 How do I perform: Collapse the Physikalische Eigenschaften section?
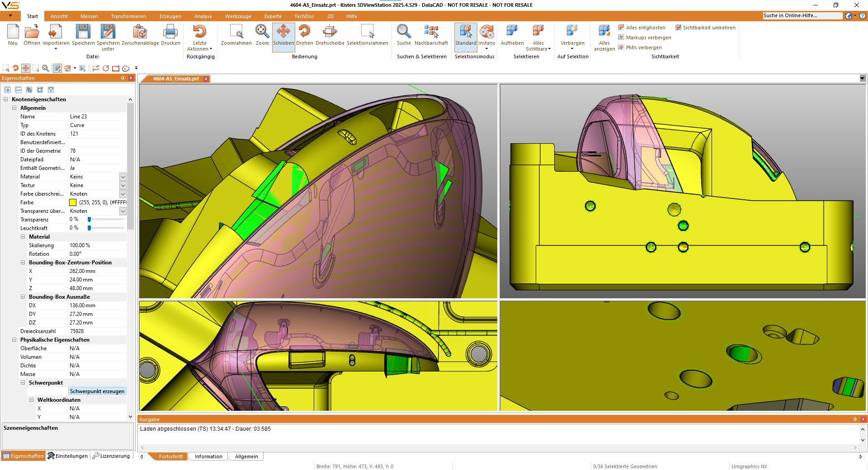14,340
